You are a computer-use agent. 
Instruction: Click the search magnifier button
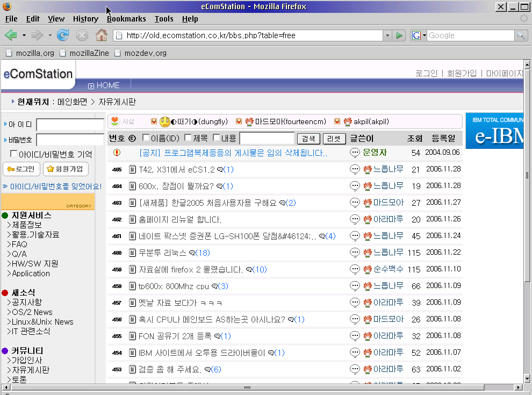pyautogui.click(x=521, y=35)
